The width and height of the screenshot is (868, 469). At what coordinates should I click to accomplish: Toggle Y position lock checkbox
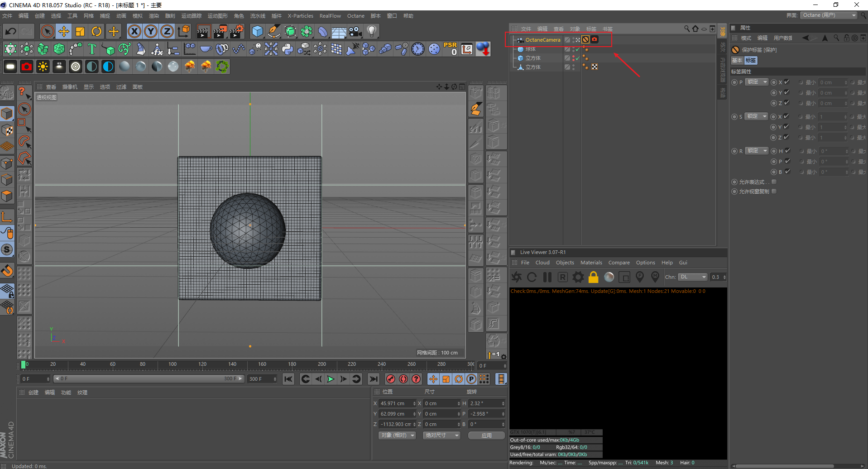point(787,92)
